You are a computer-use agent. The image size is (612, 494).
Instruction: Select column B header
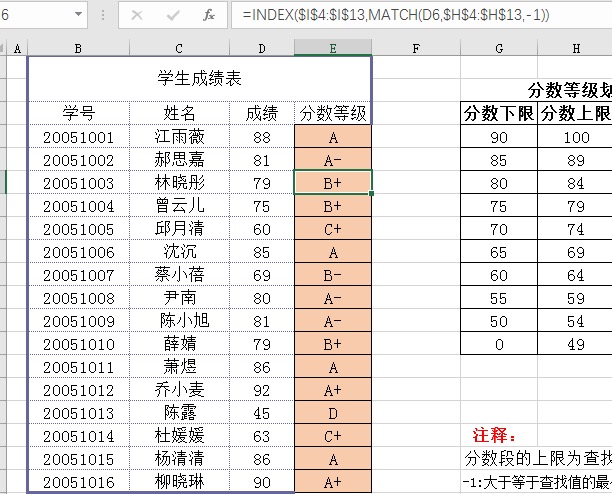click(78, 48)
